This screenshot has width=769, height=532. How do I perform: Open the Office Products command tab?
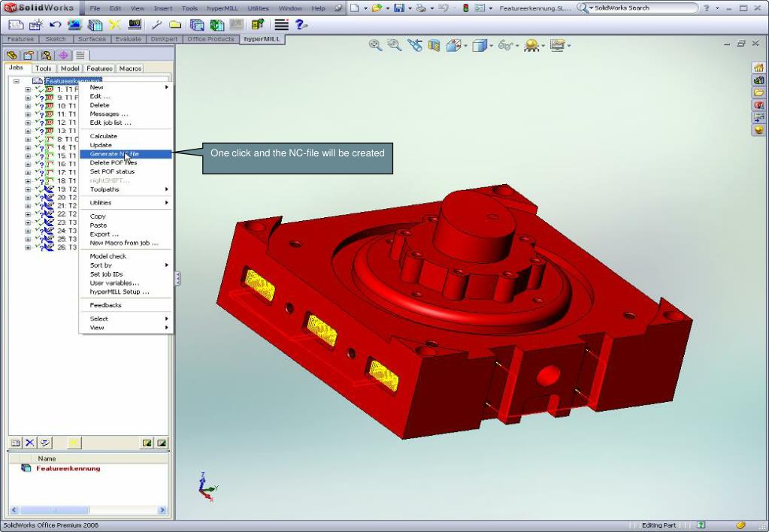(210, 39)
